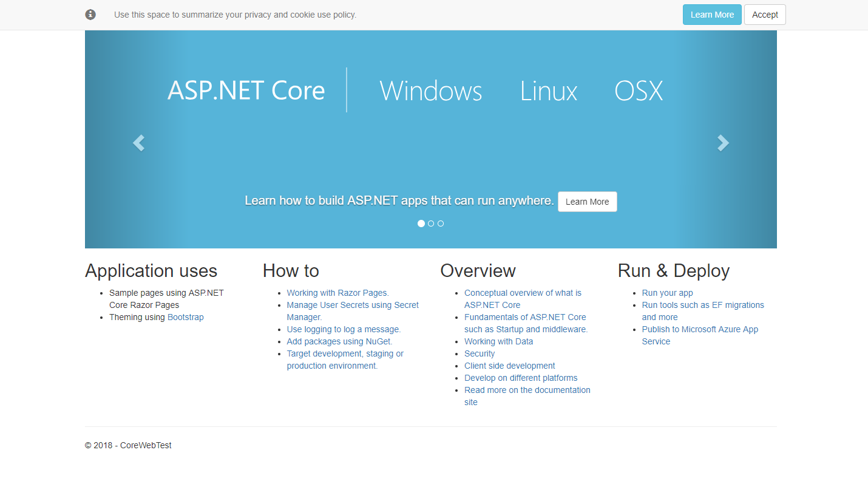Click the © 2018 - CoreWebTest footer text
This screenshot has width=868, height=478.
pyautogui.click(x=128, y=445)
